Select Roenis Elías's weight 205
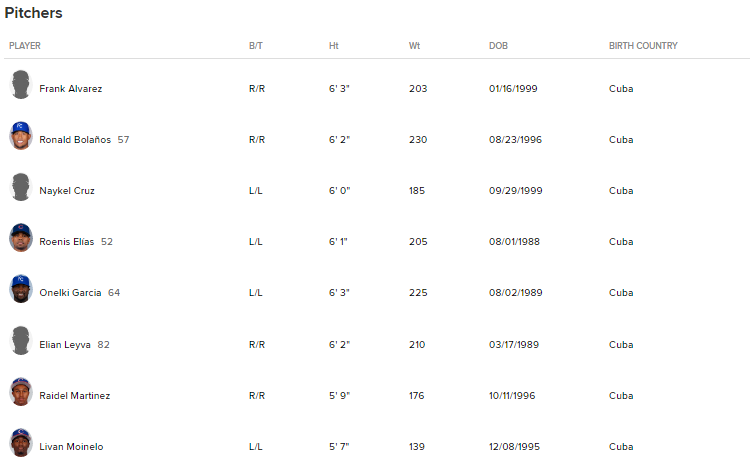The width and height of the screenshot is (750, 467). 418,242
